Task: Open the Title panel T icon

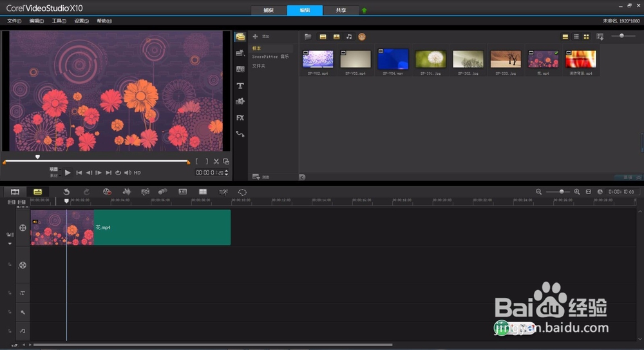Action: [240, 86]
